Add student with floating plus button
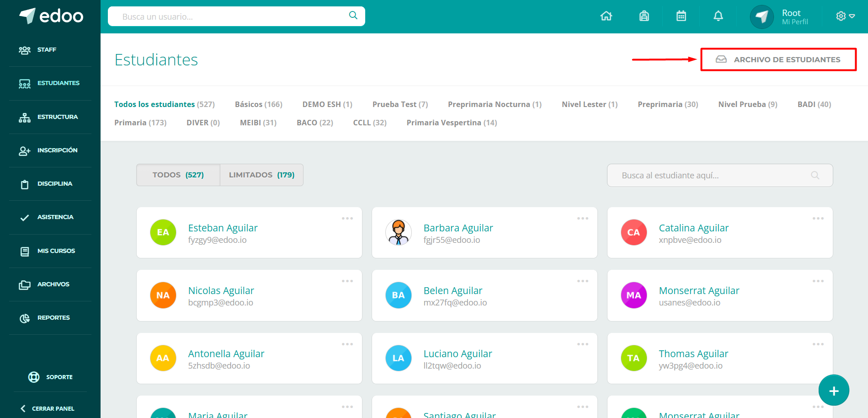This screenshot has height=418, width=868. 834,391
